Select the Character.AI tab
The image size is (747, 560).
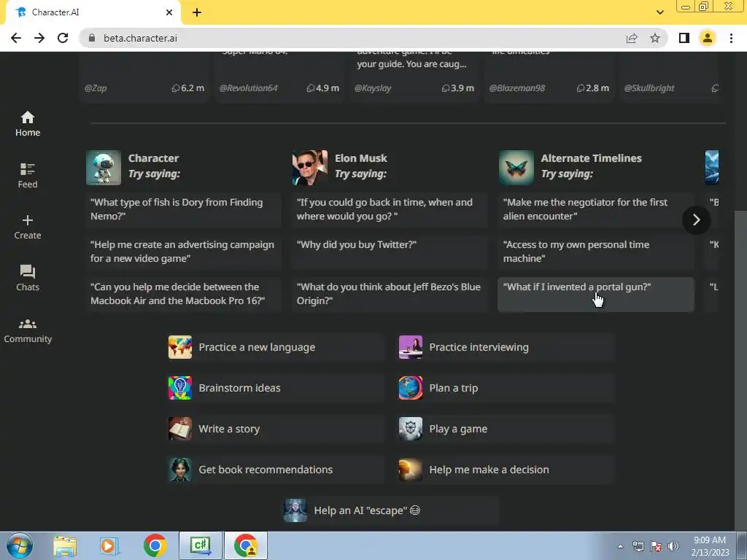93,12
